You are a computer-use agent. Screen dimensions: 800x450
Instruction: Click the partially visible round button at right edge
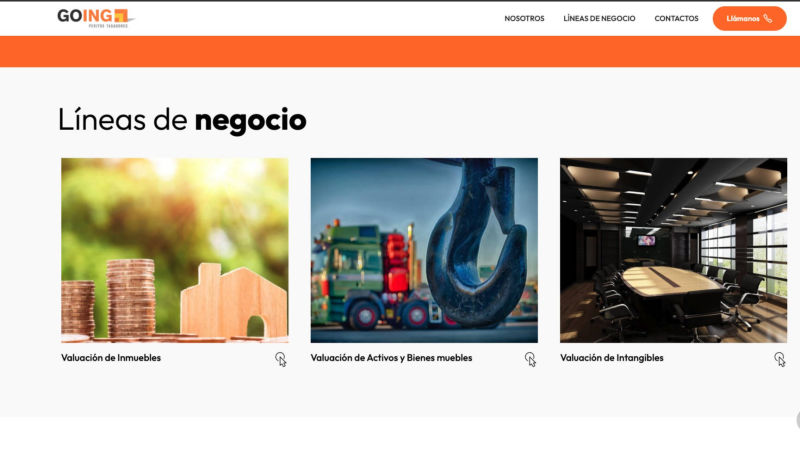[798, 421]
